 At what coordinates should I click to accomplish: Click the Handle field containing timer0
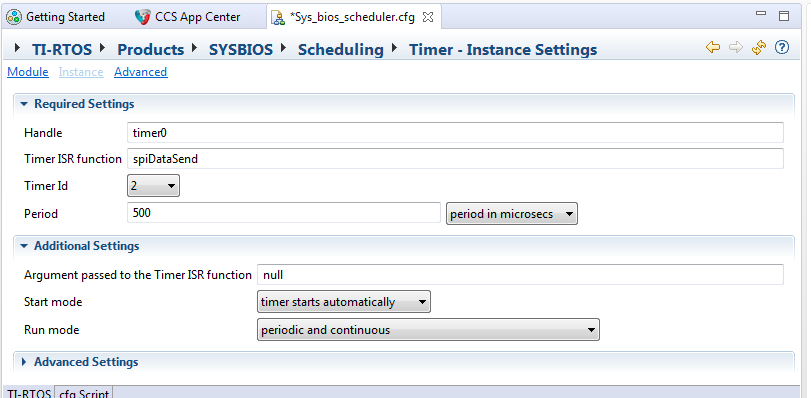pyautogui.click(x=455, y=132)
